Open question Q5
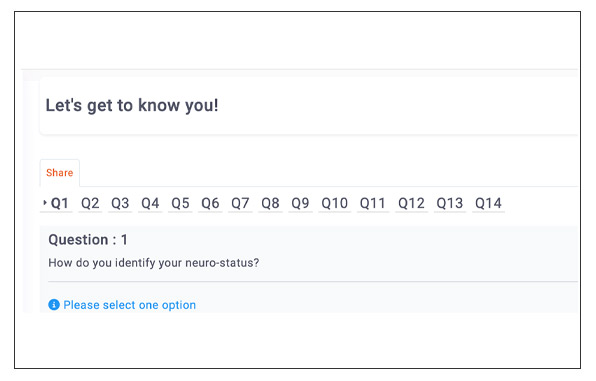Image resolution: width=596 pixels, height=381 pixels. (x=180, y=203)
